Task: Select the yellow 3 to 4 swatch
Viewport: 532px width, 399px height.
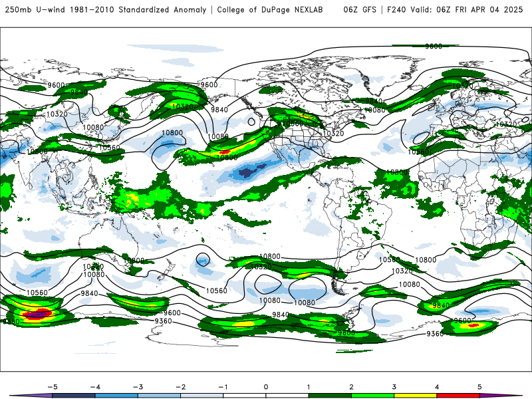Action: point(416,396)
